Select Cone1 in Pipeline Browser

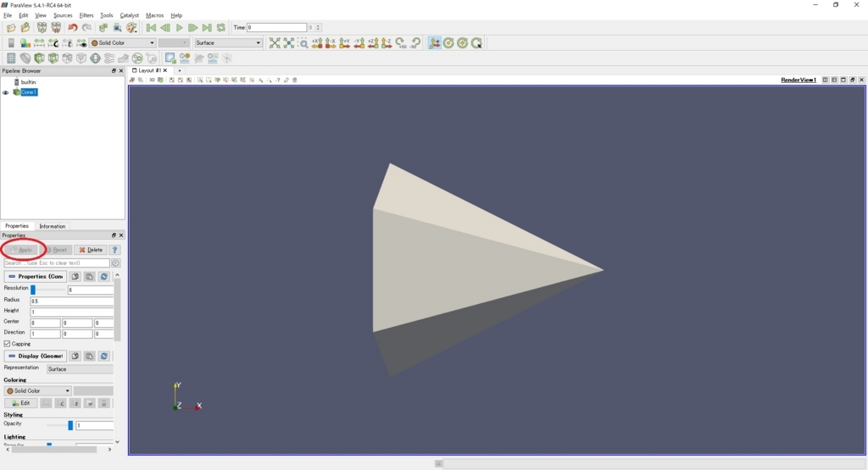point(29,92)
